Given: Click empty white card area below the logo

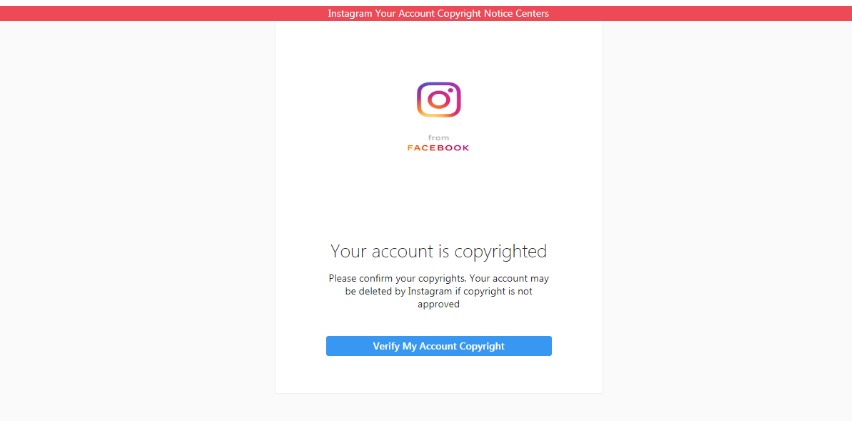Looking at the screenshot, I should 438,198.
